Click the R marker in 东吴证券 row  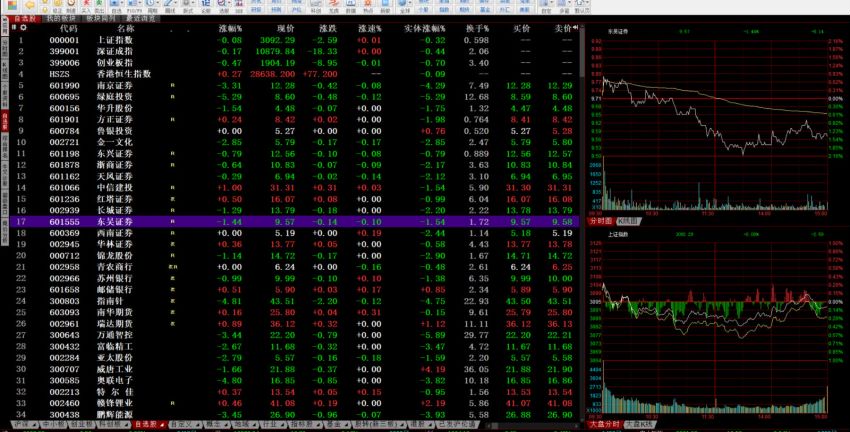click(x=172, y=222)
